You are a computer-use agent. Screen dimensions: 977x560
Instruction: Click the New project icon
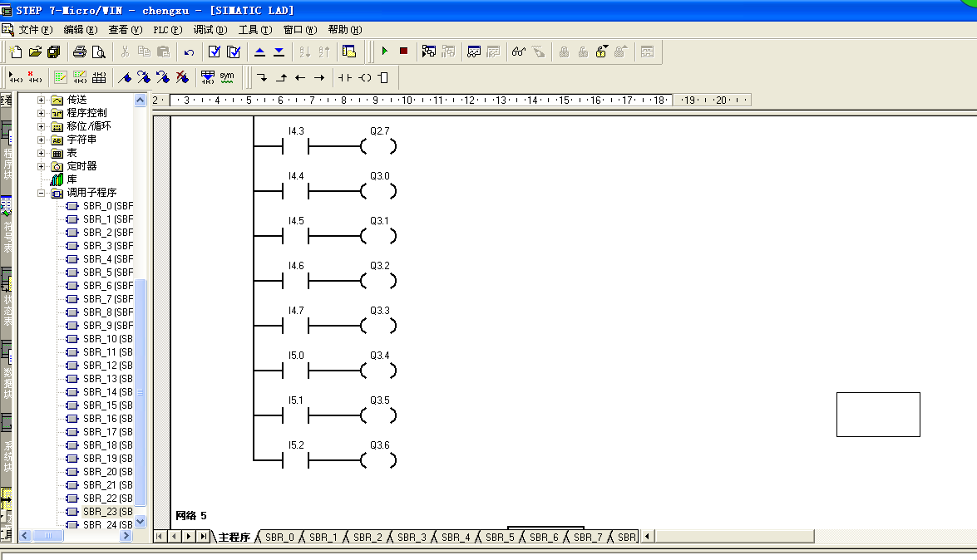coord(16,52)
